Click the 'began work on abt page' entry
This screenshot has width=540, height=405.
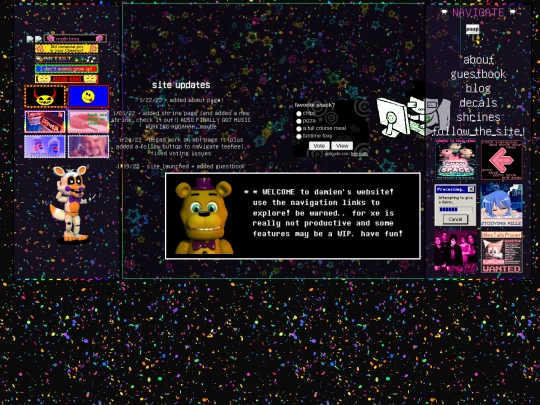coord(181,146)
